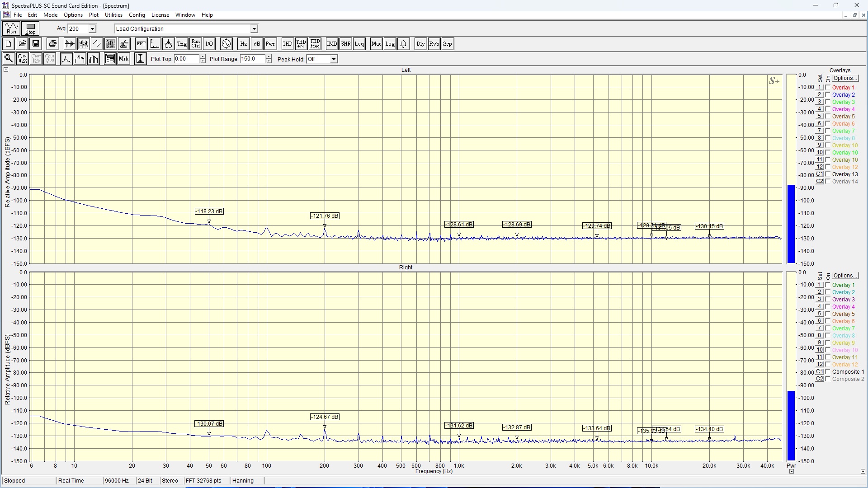
Task: Open the Avg averaging dropdown
Action: (92, 28)
